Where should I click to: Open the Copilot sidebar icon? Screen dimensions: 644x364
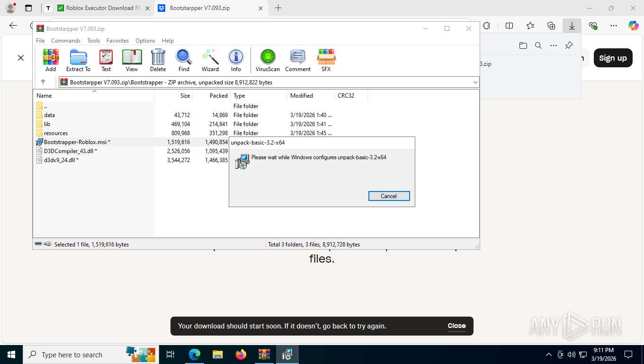click(634, 26)
